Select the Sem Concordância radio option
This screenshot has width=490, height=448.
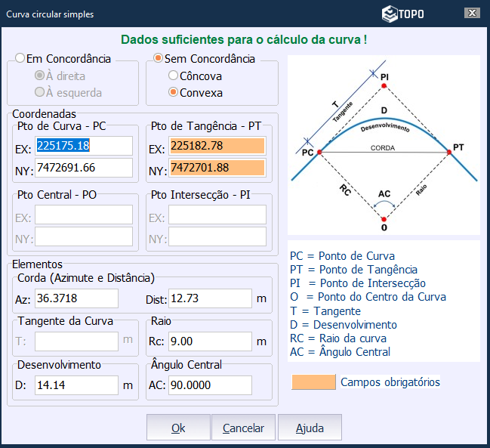click(x=158, y=59)
